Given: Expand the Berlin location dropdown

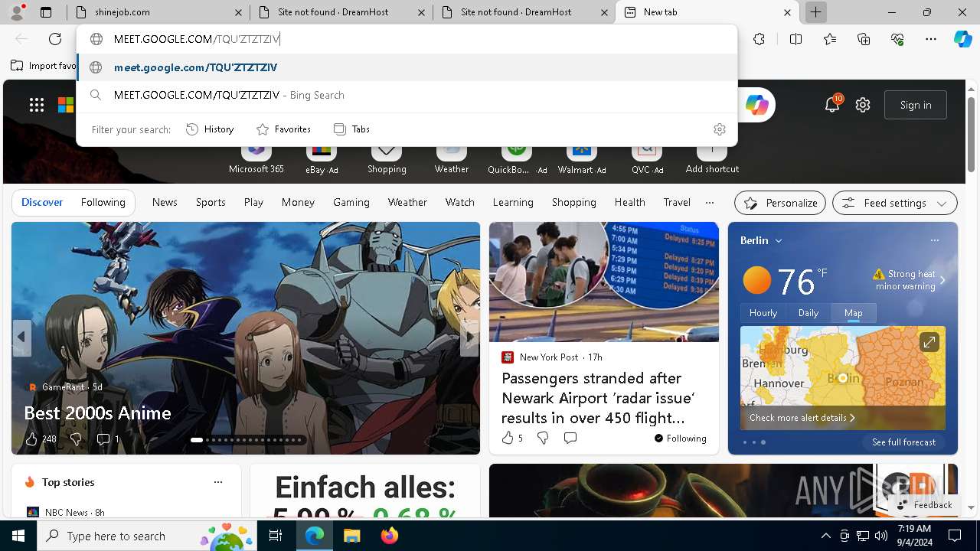Looking at the screenshot, I should click(779, 240).
